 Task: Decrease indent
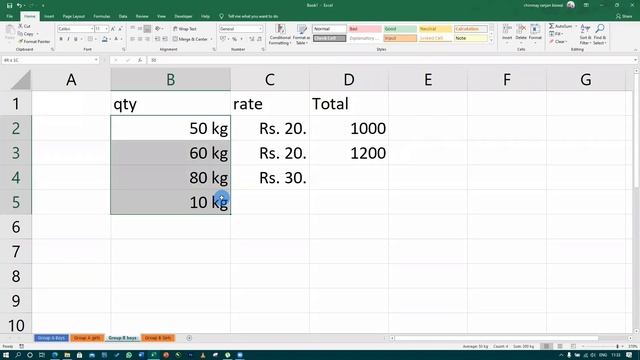(157, 39)
